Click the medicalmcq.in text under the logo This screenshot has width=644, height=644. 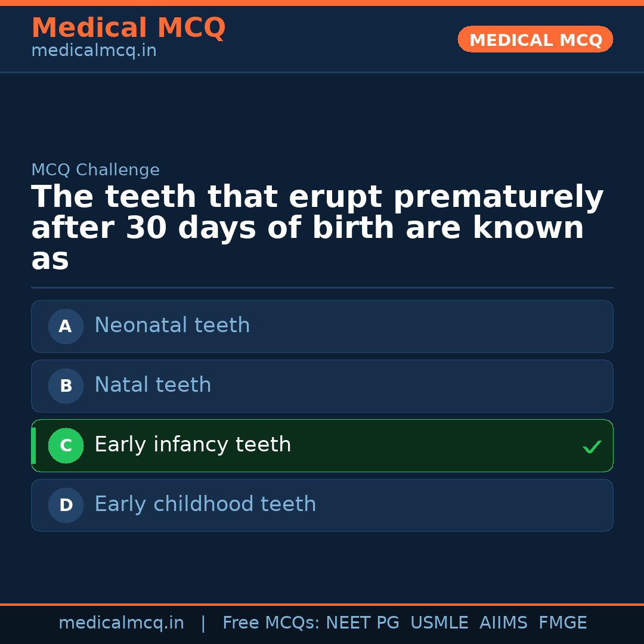click(x=94, y=50)
